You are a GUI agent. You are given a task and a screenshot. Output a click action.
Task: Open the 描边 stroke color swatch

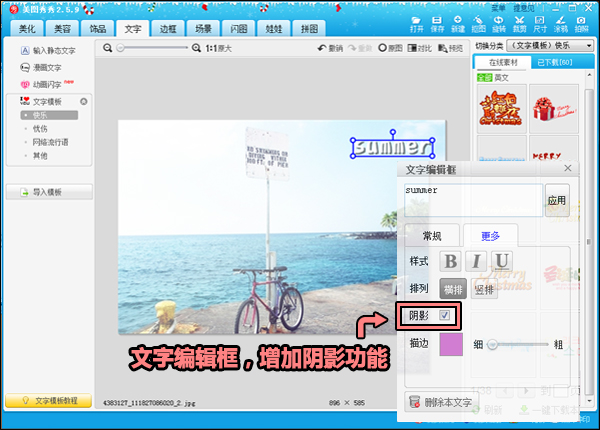[450, 344]
